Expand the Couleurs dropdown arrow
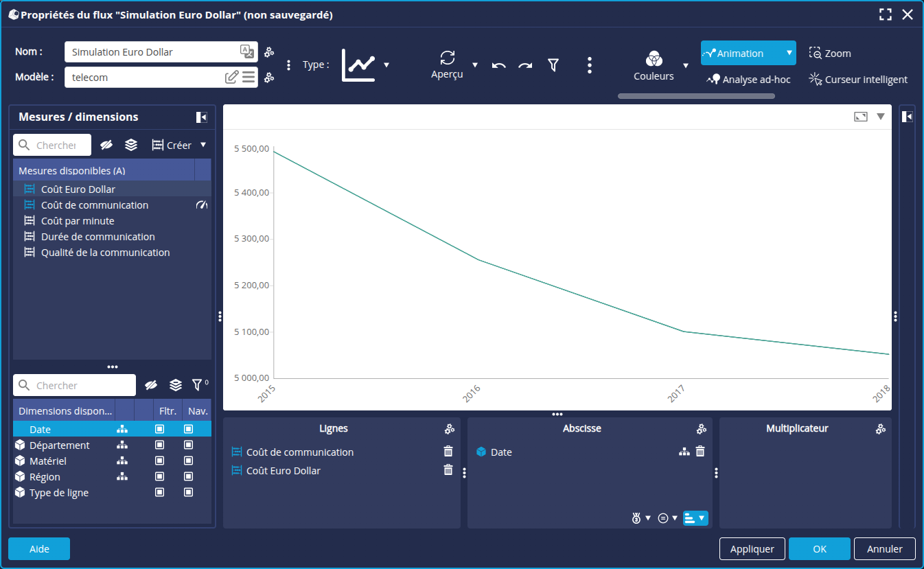The image size is (924, 569). [x=685, y=66]
